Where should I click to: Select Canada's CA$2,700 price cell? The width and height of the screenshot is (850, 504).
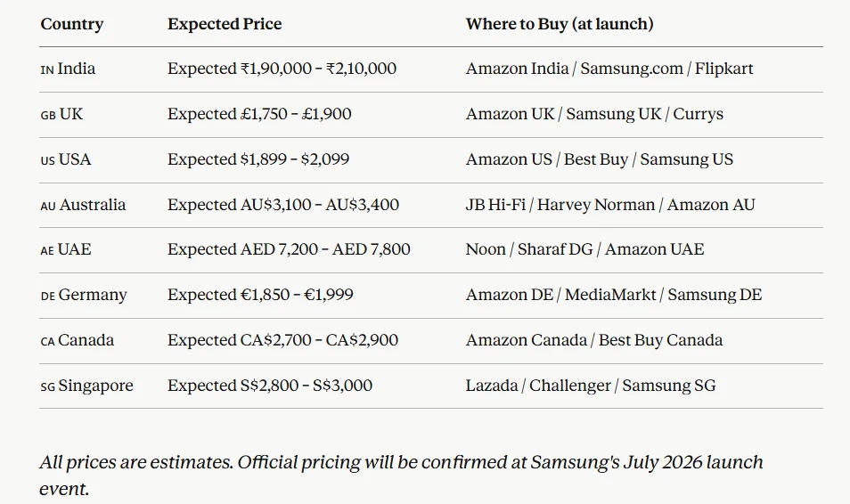(282, 340)
